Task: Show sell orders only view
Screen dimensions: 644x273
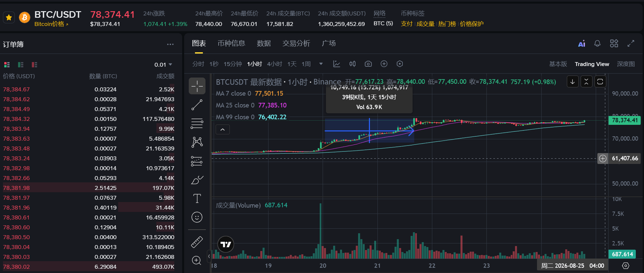Action: click(x=34, y=65)
